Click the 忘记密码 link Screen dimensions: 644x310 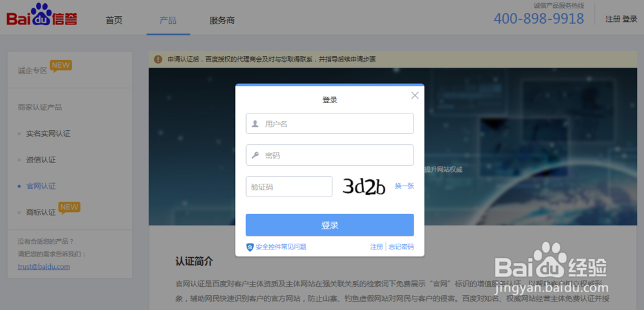click(x=401, y=247)
